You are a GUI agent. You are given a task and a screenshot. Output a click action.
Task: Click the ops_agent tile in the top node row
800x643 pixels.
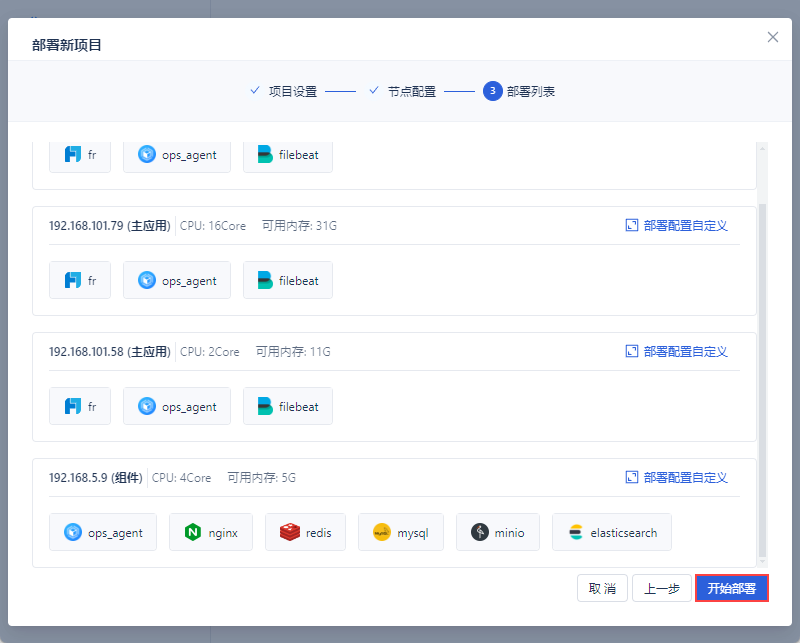[177, 156]
